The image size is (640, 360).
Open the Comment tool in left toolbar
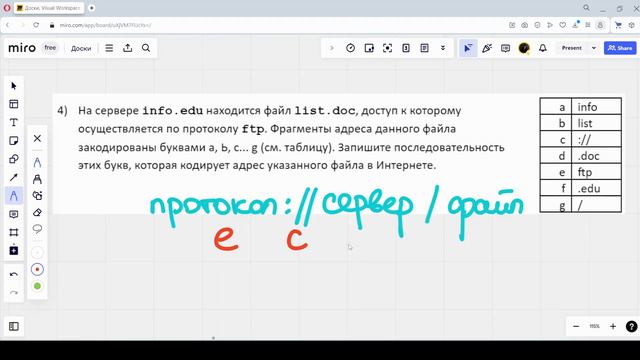click(x=14, y=214)
